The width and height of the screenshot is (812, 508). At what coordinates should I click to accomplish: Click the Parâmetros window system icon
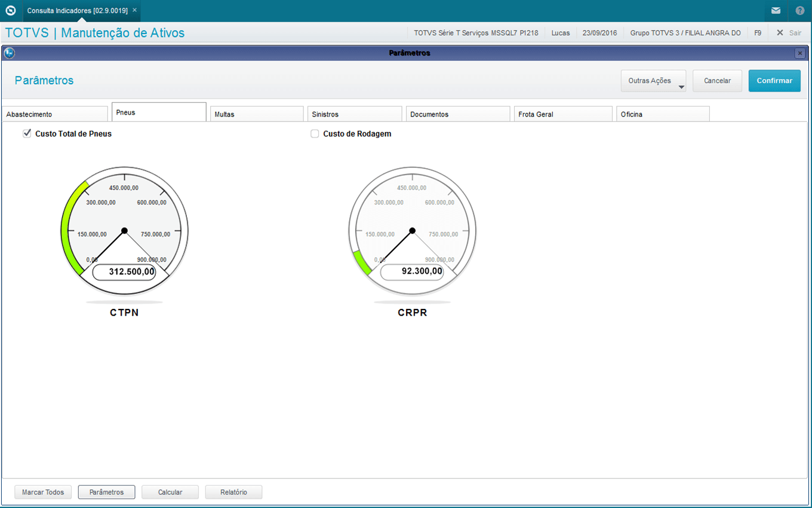[x=8, y=53]
